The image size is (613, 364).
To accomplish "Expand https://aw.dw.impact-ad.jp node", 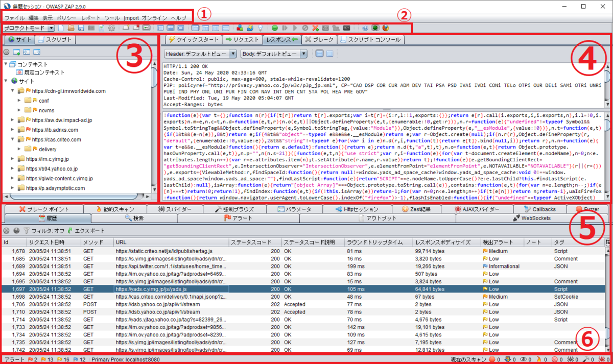I will point(13,120).
